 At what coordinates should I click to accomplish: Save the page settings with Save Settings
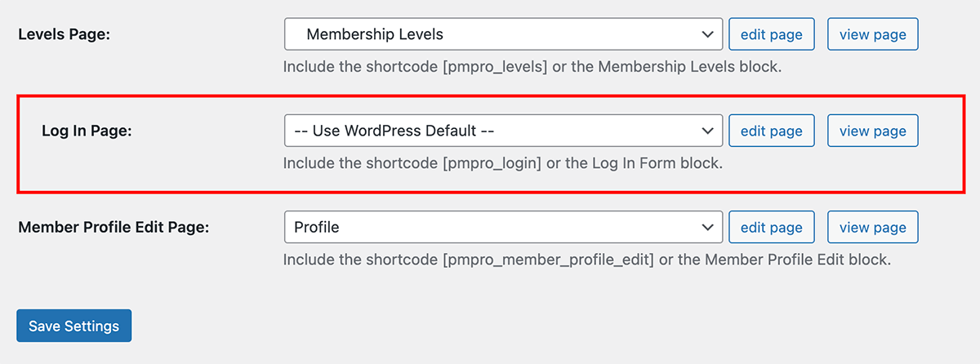click(x=73, y=326)
